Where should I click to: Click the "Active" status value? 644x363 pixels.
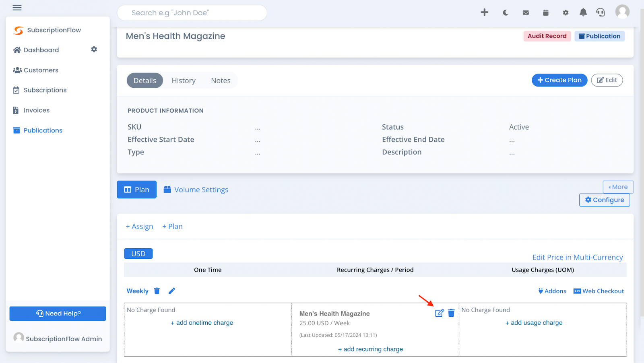pyautogui.click(x=519, y=127)
